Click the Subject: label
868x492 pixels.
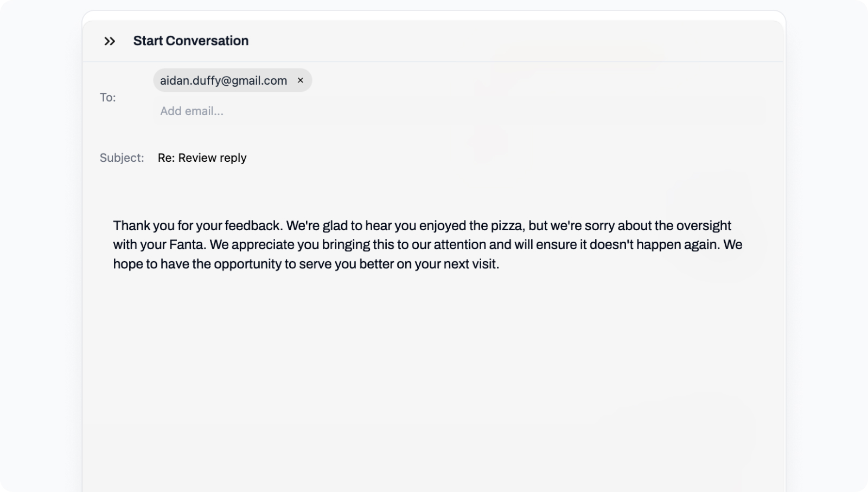point(122,158)
